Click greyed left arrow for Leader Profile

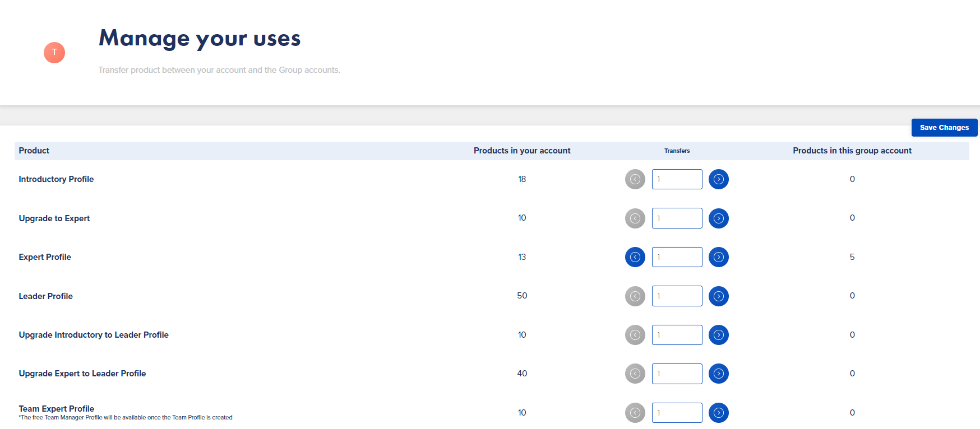pos(635,296)
